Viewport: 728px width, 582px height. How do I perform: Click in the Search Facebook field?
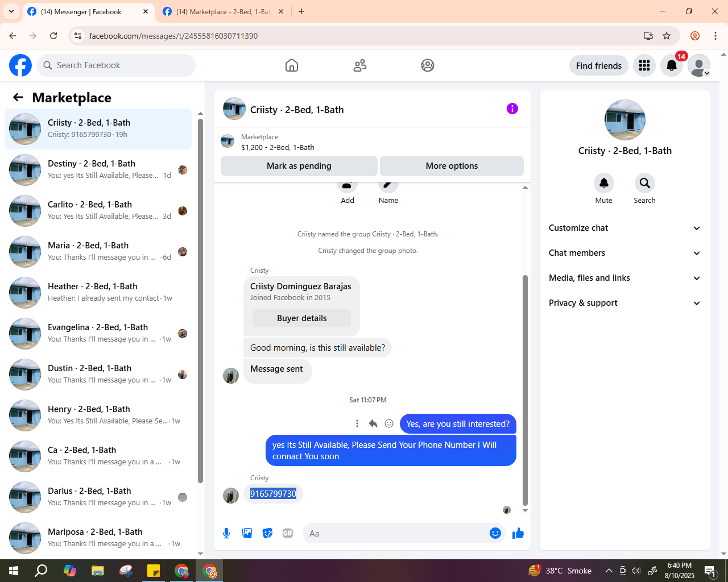click(116, 65)
